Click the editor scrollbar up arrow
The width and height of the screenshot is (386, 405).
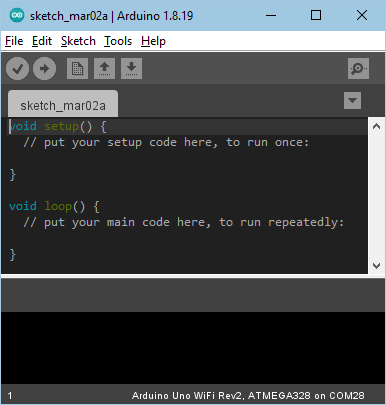377,126
